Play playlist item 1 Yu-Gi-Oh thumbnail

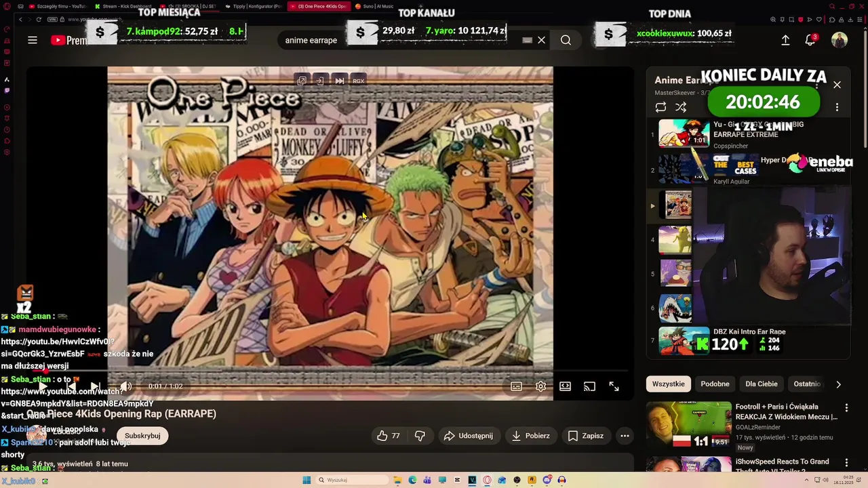pos(684,134)
